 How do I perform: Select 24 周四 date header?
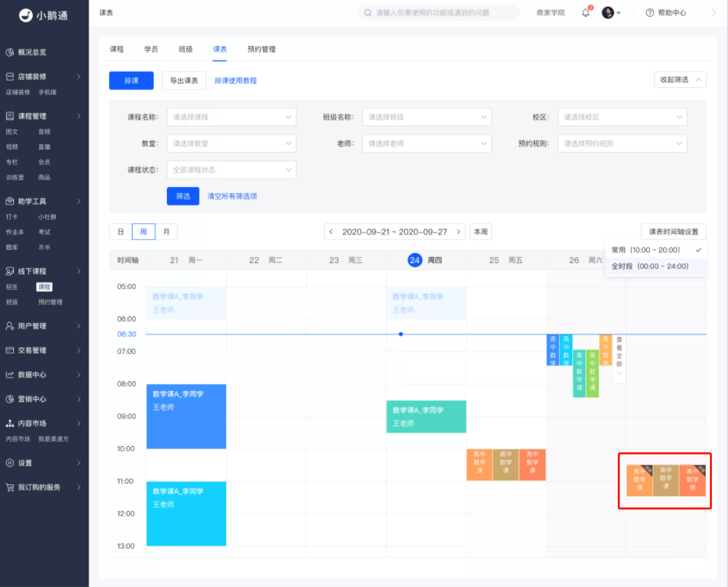(425, 260)
